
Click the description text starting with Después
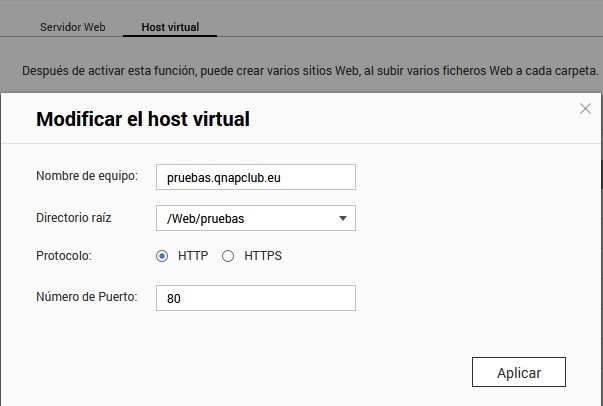click(x=310, y=72)
